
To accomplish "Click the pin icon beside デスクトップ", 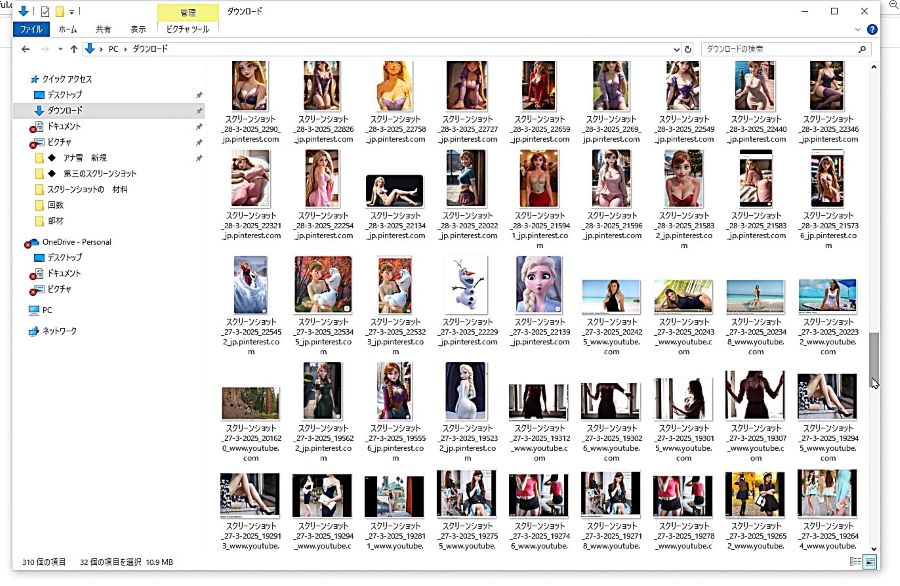I will tap(199, 95).
